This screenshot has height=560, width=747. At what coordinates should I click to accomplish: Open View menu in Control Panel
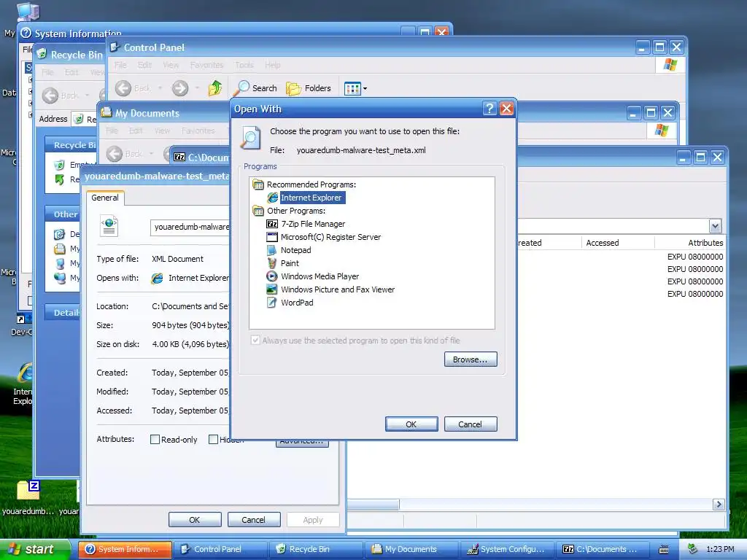click(171, 65)
